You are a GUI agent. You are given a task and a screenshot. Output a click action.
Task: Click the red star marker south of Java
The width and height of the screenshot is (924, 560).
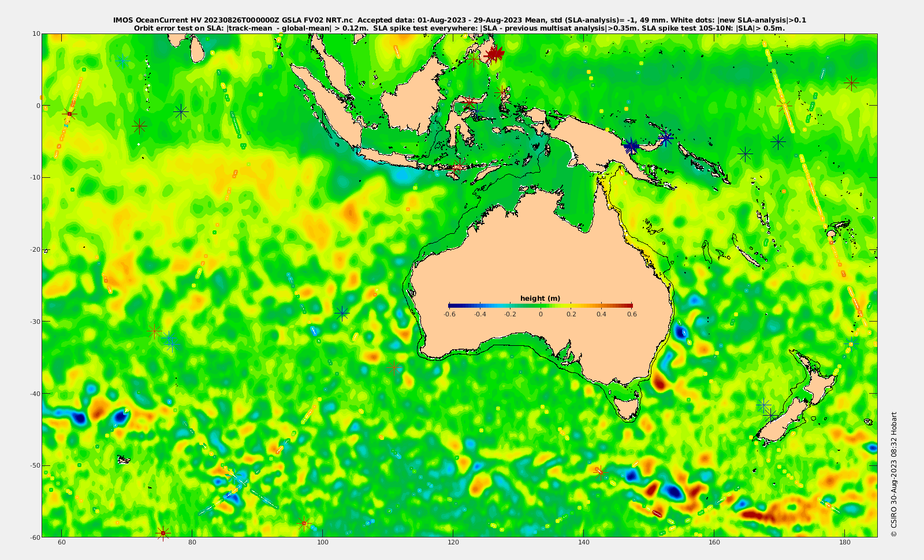[x=457, y=167]
